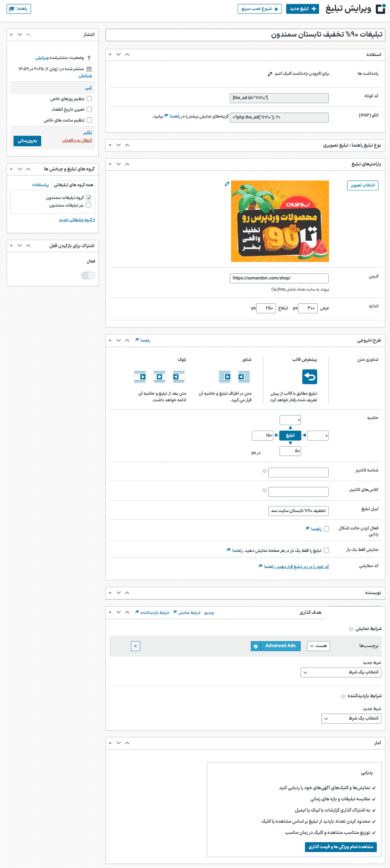
Task: Move the پارامترهای تبلیغ panel up
Action: tap(127, 164)
